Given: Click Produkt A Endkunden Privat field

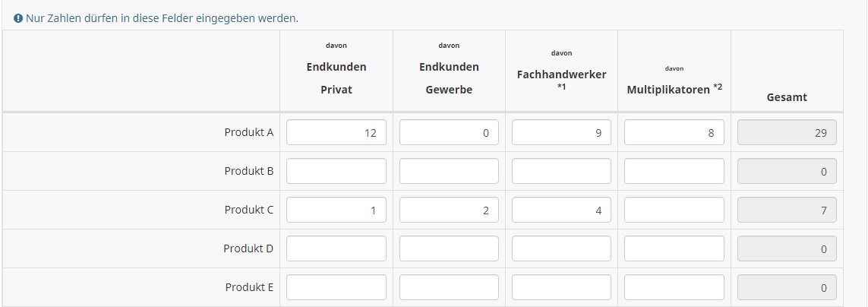Looking at the screenshot, I should click(x=336, y=132).
